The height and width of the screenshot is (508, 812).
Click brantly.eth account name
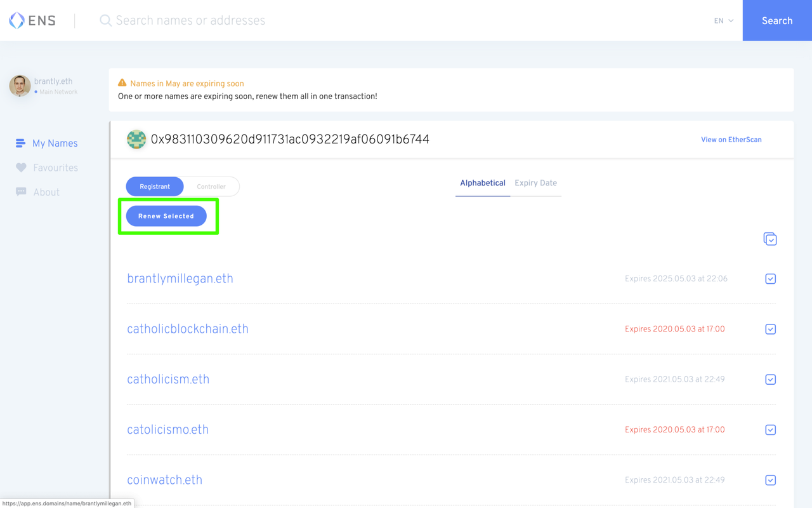pos(53,81)
